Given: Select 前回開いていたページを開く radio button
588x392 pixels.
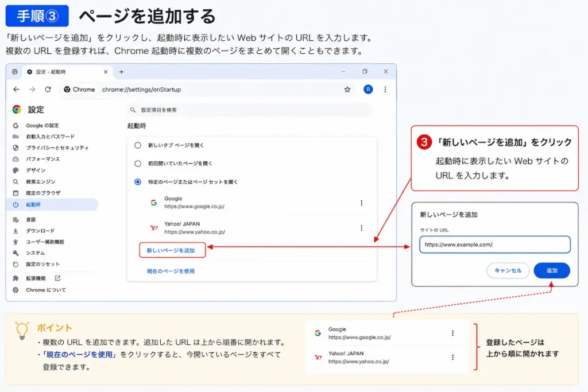Looking at the screenshot, I should point(138,164).
